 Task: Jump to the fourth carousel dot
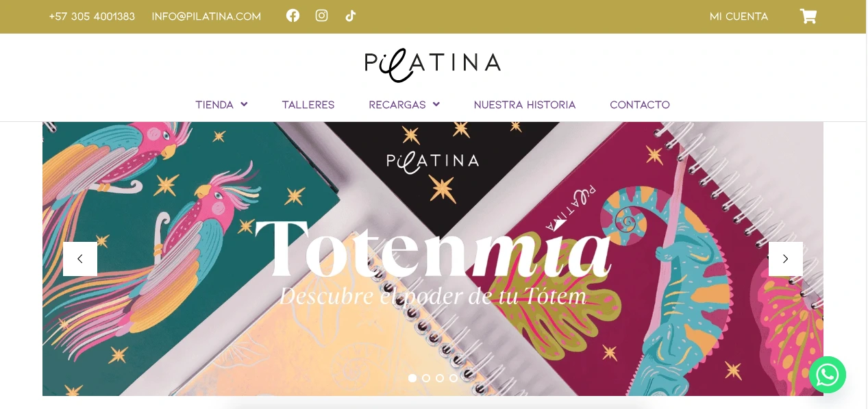[x=454, y=378]
